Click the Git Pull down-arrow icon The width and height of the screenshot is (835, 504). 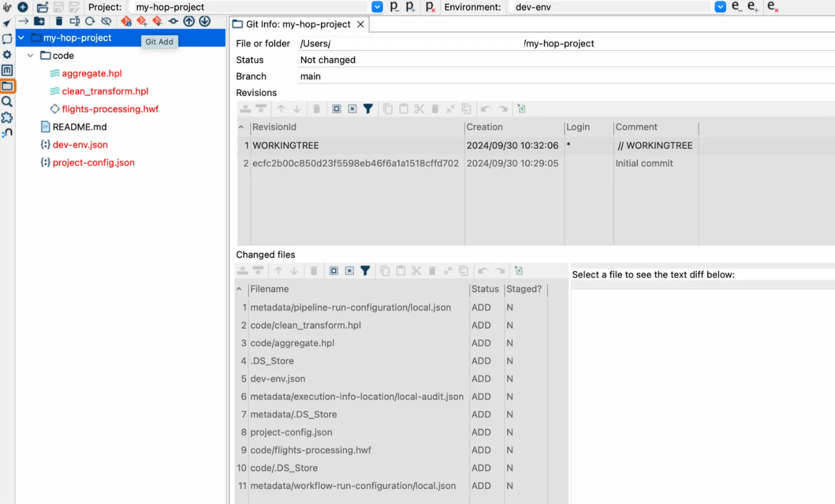pyautogui.click(x=204, y=21)
